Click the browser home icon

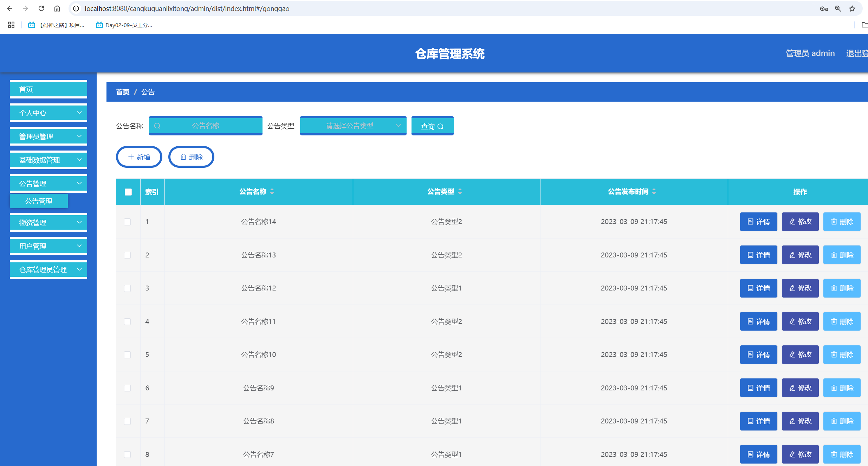click(x=57, y=8)
